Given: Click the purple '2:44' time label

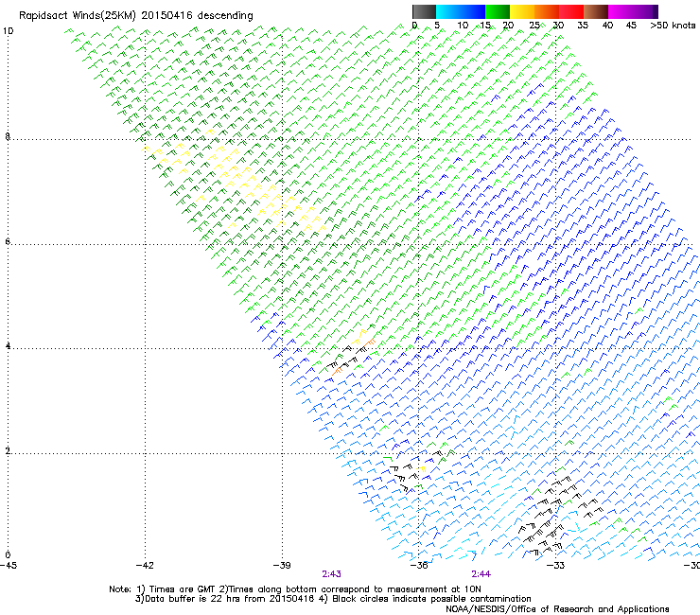Looking at the screenshot, I should pyautogui.click(x=481, y=574).
